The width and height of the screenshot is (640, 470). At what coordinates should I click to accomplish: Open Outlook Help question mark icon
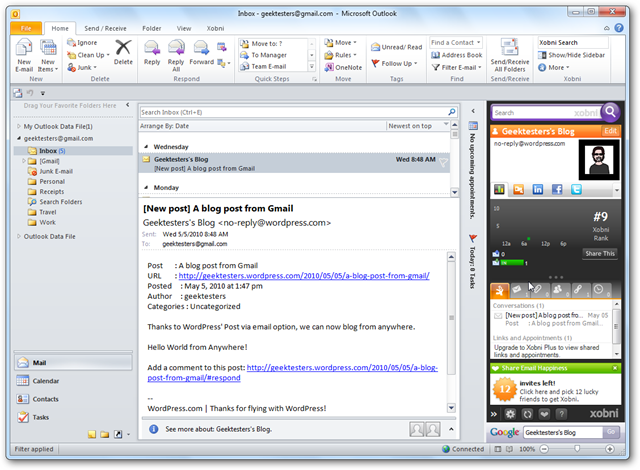pos(619,28)
